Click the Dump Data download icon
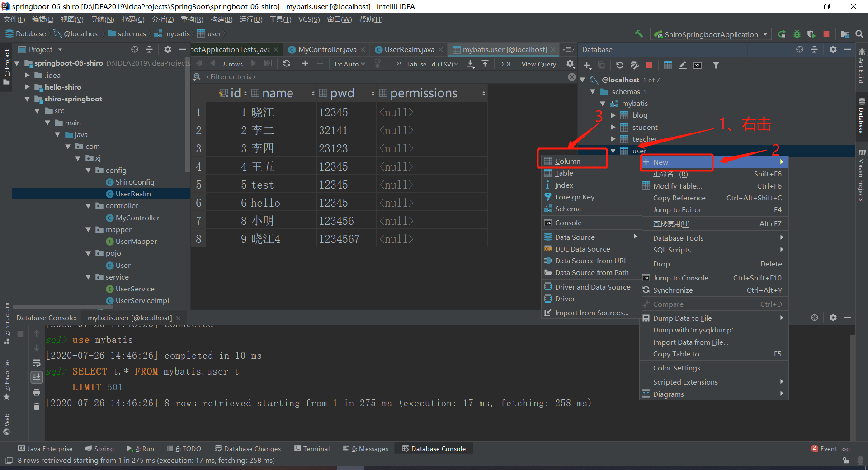Viewport: 868px width, 470px height. [x=471, y=64]
